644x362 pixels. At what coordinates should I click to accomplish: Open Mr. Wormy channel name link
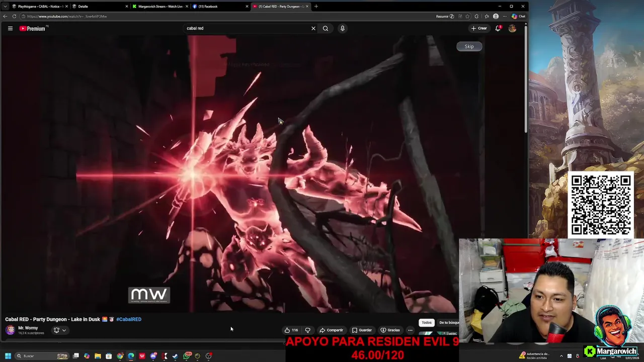(28, 328)
